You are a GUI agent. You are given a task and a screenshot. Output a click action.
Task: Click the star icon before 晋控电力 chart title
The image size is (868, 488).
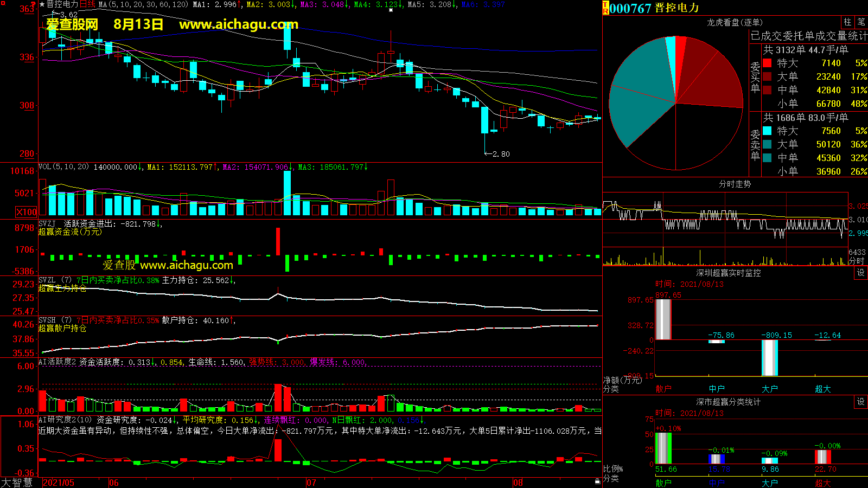(42, 4)
